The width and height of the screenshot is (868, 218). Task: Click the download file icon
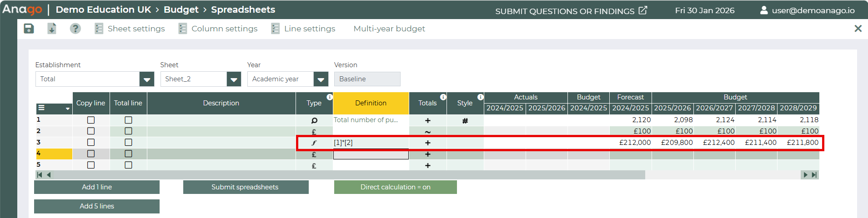coord(52,29)
